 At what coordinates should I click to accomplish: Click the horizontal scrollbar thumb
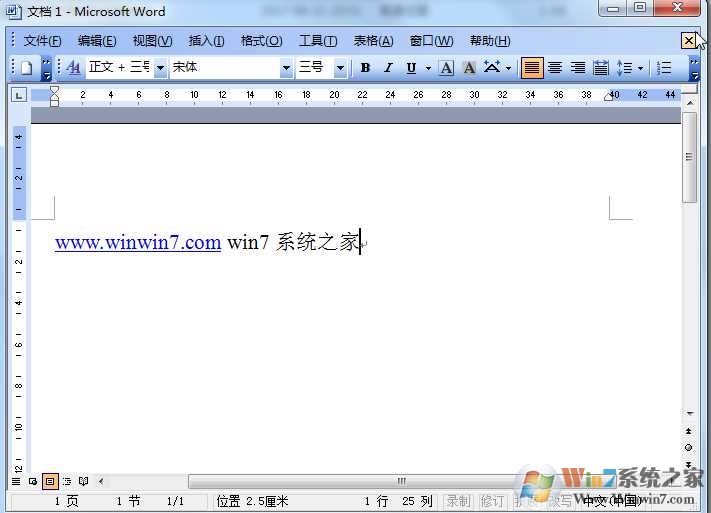click(x=400, y=481)
